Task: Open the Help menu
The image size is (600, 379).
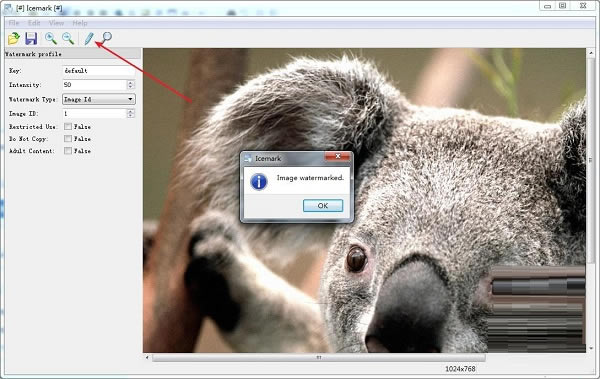Action: point(80,23)
